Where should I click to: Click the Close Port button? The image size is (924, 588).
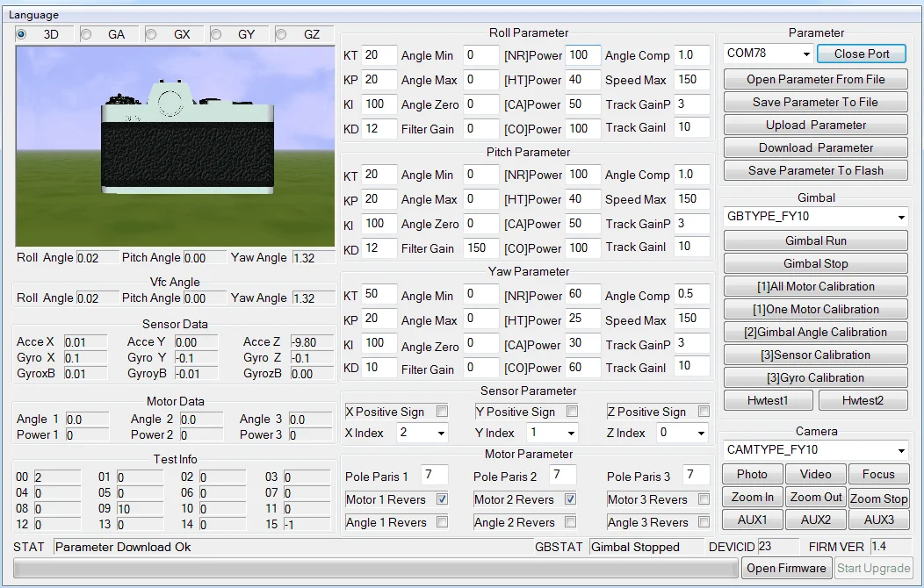(x=862, y=54)
